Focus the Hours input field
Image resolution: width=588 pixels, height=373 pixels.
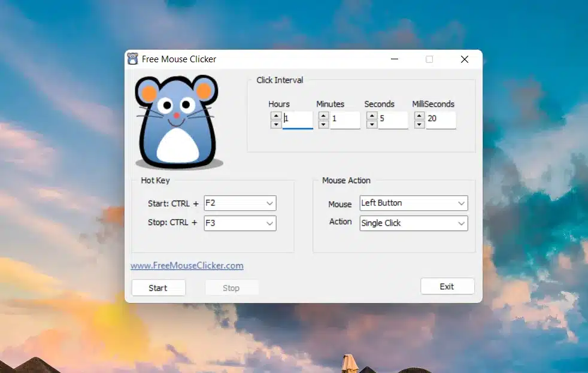[298, 120]
